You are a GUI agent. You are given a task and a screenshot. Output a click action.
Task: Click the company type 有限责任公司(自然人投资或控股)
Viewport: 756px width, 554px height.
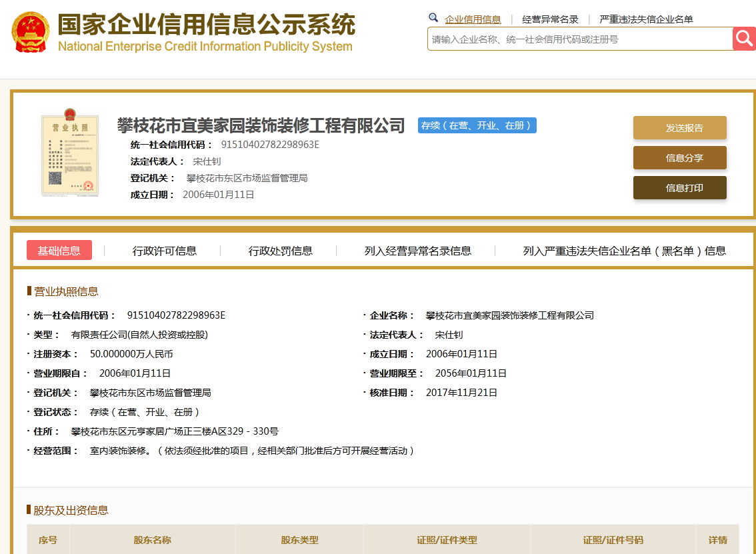tap(139, 335)
